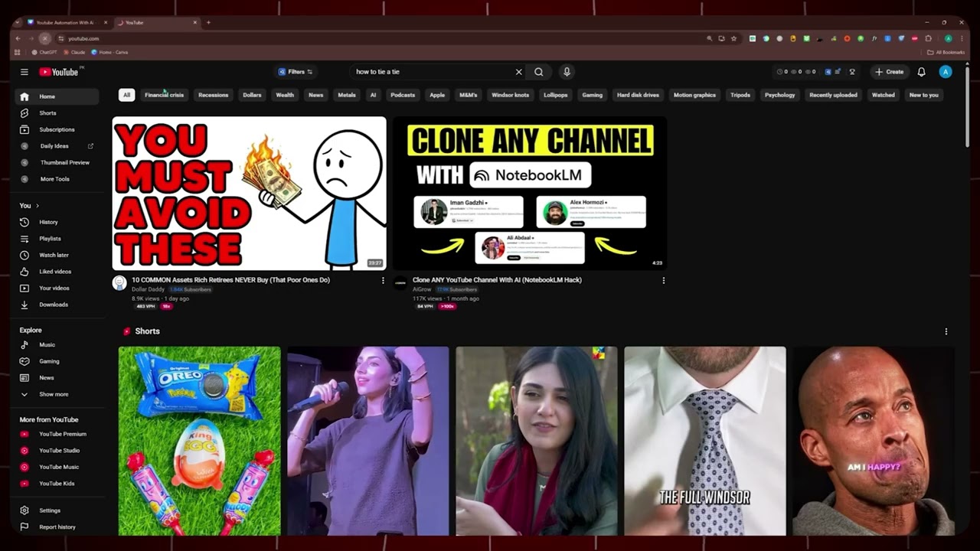This screenshot has height=551, width=980.
Task: Open Chrome three-dot menu
Action: point(961,38)
